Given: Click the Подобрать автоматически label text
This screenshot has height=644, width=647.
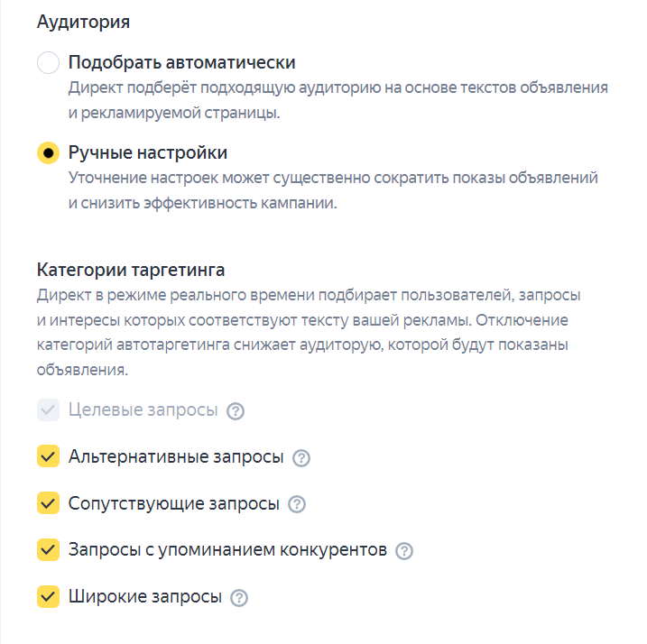Looking at the screenshot, I should tap(181, 63).
